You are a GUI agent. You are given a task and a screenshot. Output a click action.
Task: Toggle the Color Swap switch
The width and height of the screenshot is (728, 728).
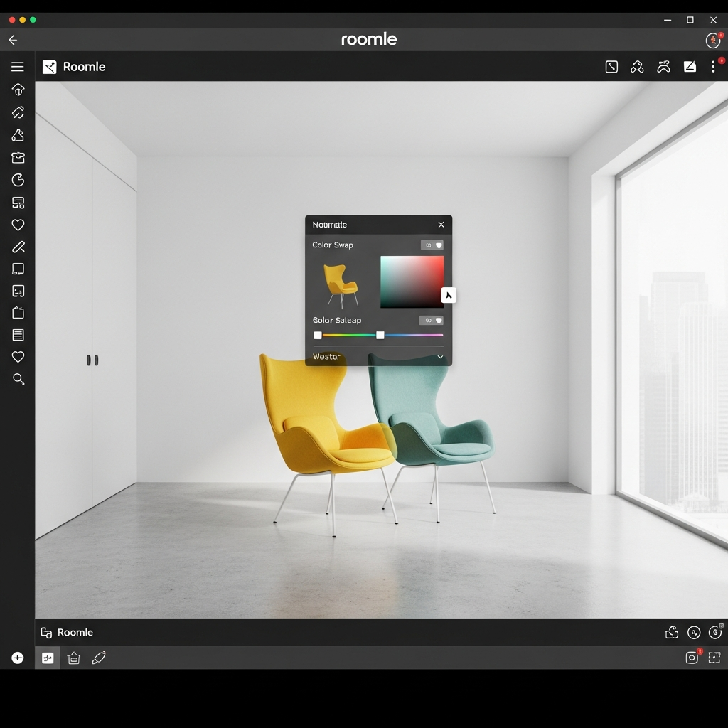point(432,245)
